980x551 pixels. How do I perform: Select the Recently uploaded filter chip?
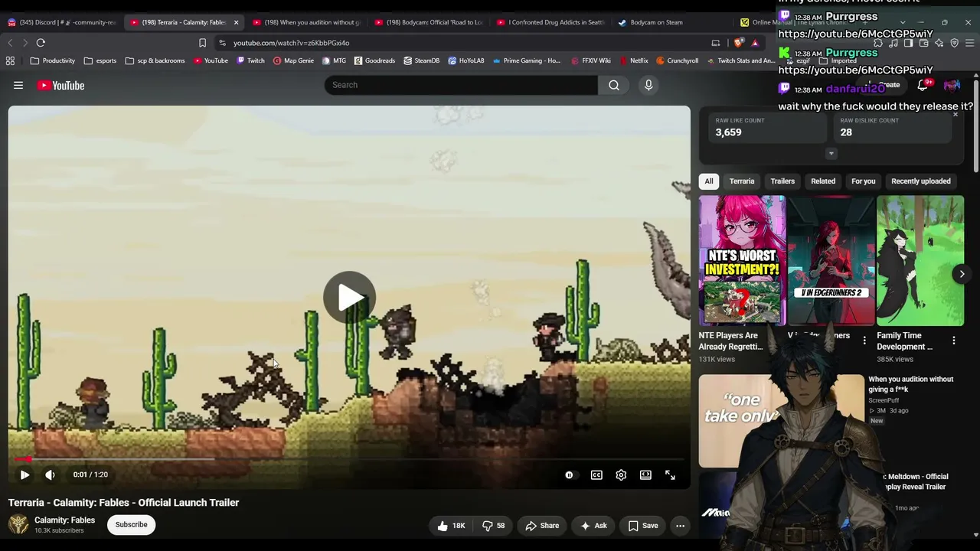coord(921,181)
